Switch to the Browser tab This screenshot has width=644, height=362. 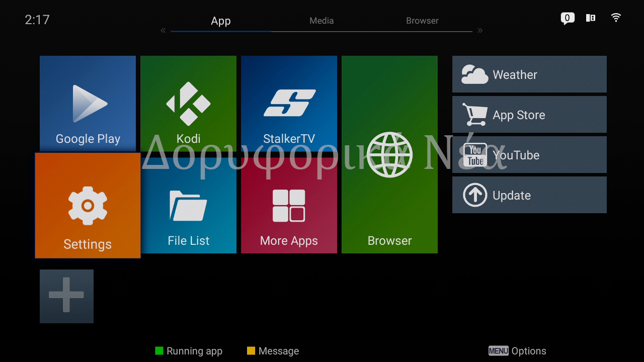coord(422,21)
